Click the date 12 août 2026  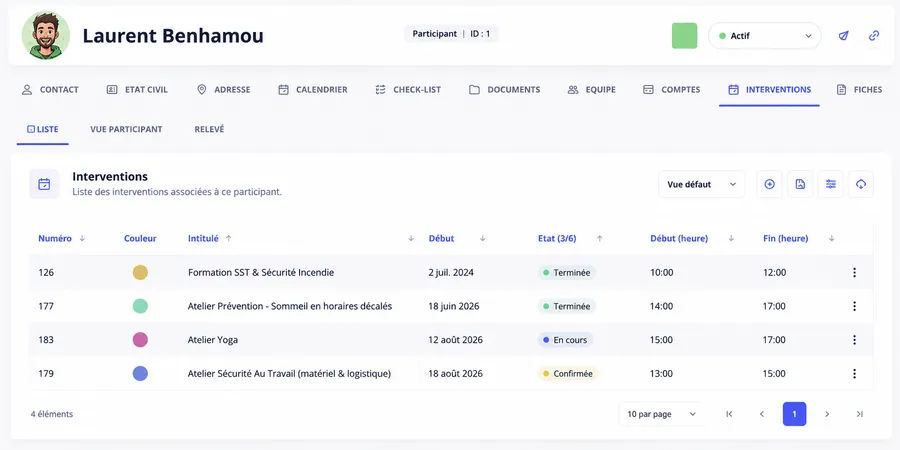click(x=455, y=340)
